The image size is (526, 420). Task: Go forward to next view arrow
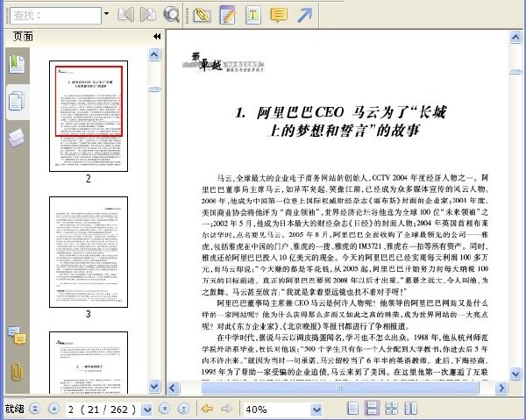(227, 409)
